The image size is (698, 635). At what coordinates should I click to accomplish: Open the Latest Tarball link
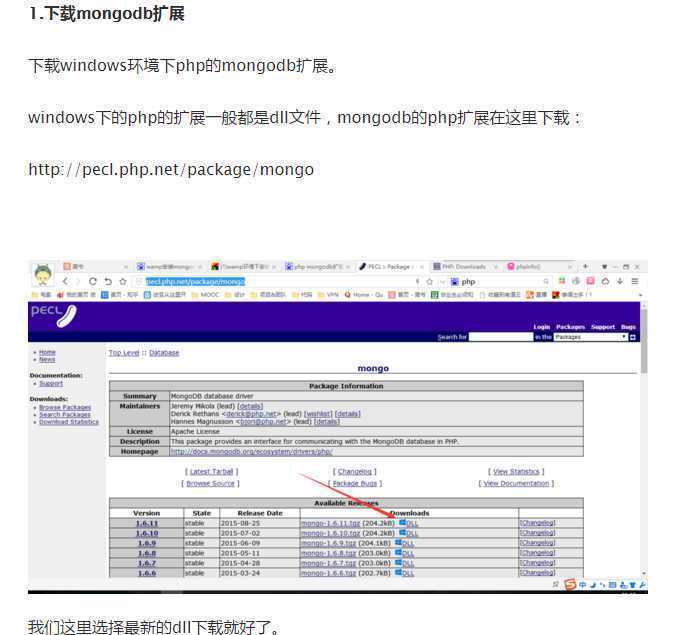pos(211,472)
